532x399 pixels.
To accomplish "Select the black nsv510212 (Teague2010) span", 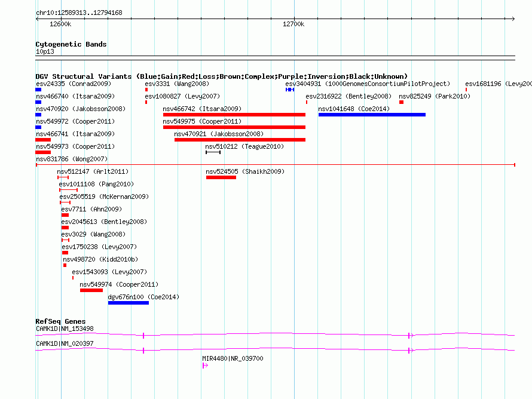I will tap(213, 152).
